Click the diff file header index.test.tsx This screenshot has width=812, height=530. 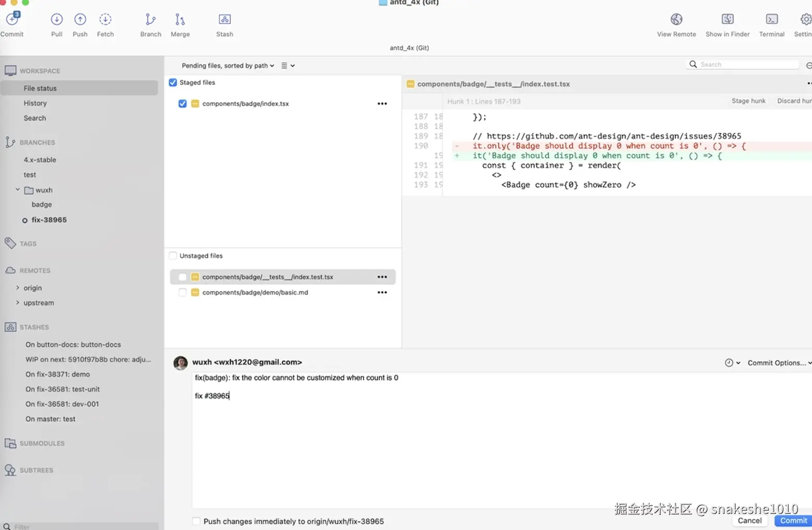coord(493,84)
